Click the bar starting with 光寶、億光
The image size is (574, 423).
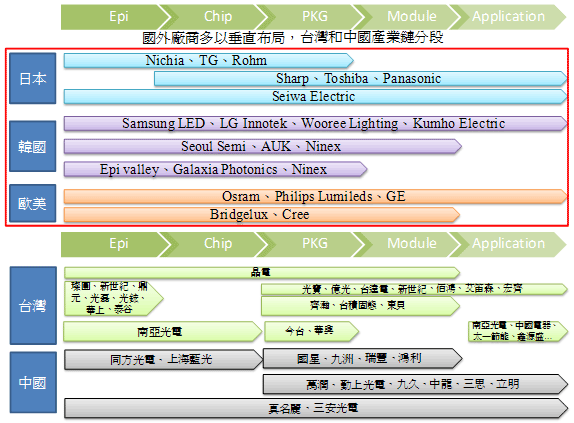414,289
